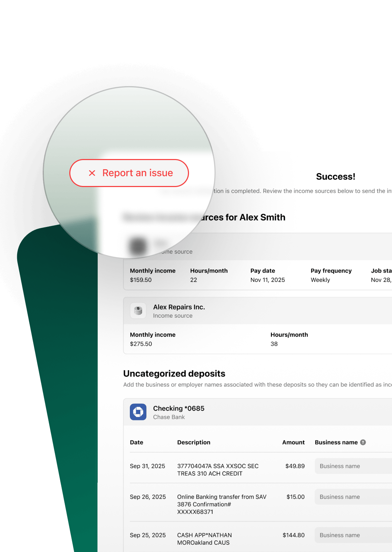The width and height of the screenshot is (392, 552).
Task: Click the Chase Bank logo icon
Action: pyautogui.click(x=138, y=412)
